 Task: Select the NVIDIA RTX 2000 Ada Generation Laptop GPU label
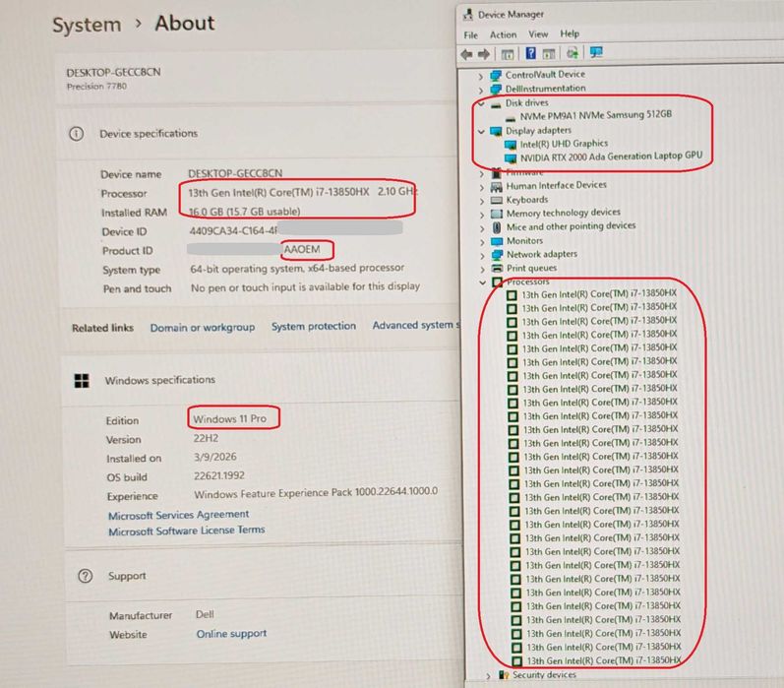coord(611,157)
